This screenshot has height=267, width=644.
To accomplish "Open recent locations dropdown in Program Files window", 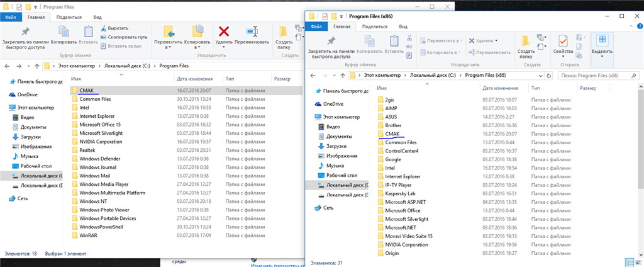I will tap(28, 66).
